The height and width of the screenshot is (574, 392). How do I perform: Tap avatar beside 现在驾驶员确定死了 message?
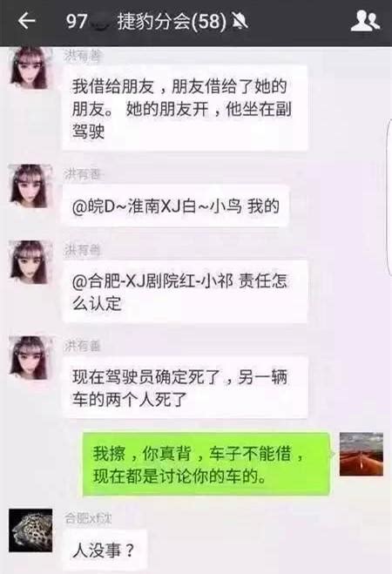tap(30, 358)
